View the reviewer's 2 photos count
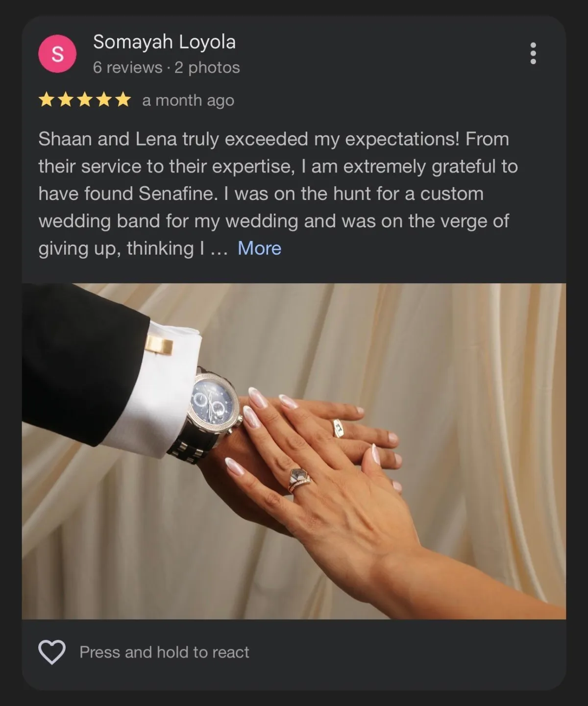 pos(207,68)
